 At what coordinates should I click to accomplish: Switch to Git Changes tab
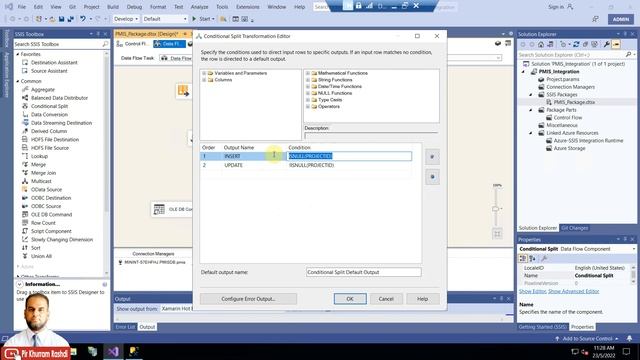[574, 228]
